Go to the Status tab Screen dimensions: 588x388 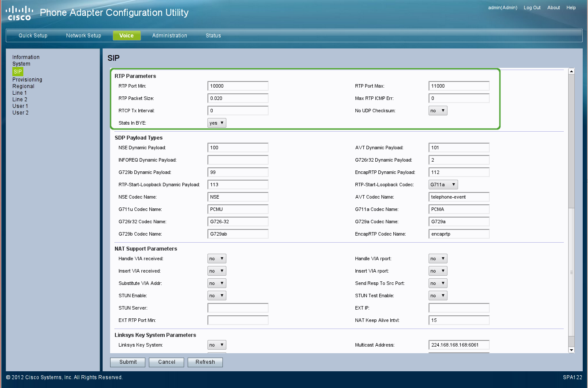[x=213, y=36]
